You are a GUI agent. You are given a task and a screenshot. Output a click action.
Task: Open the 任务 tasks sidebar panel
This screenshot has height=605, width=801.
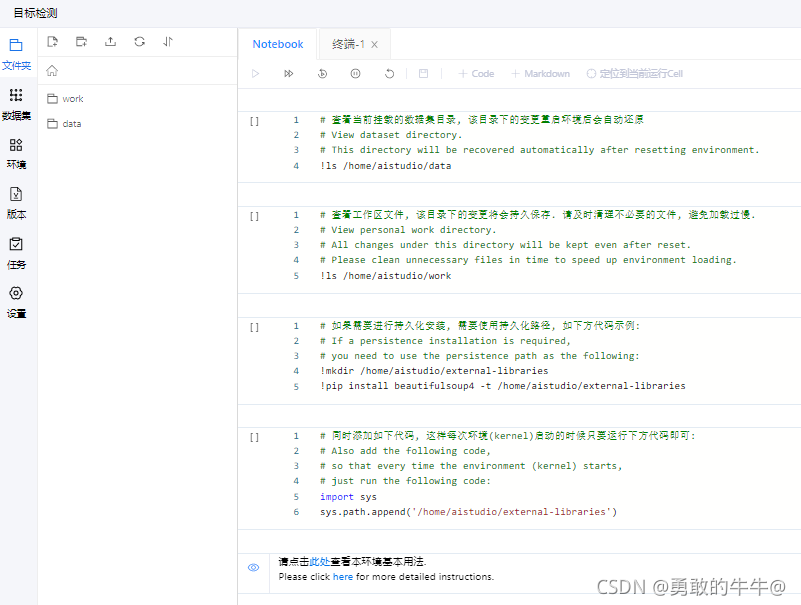click(x=16, y=253)
